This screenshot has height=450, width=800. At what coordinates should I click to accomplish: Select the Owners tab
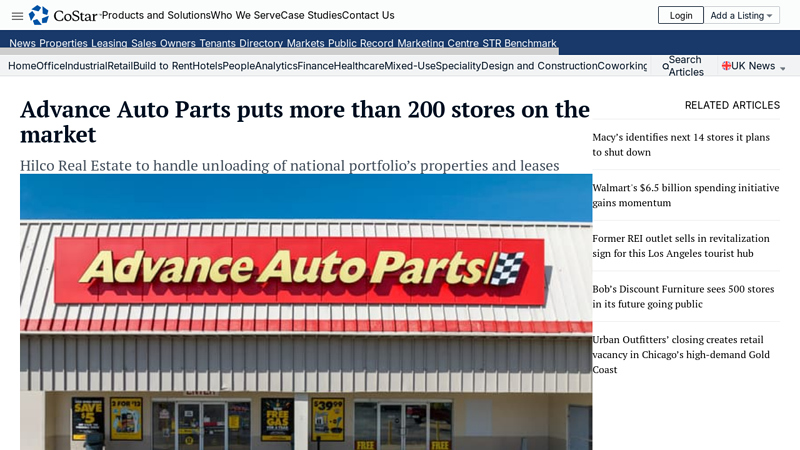(178, 43)
